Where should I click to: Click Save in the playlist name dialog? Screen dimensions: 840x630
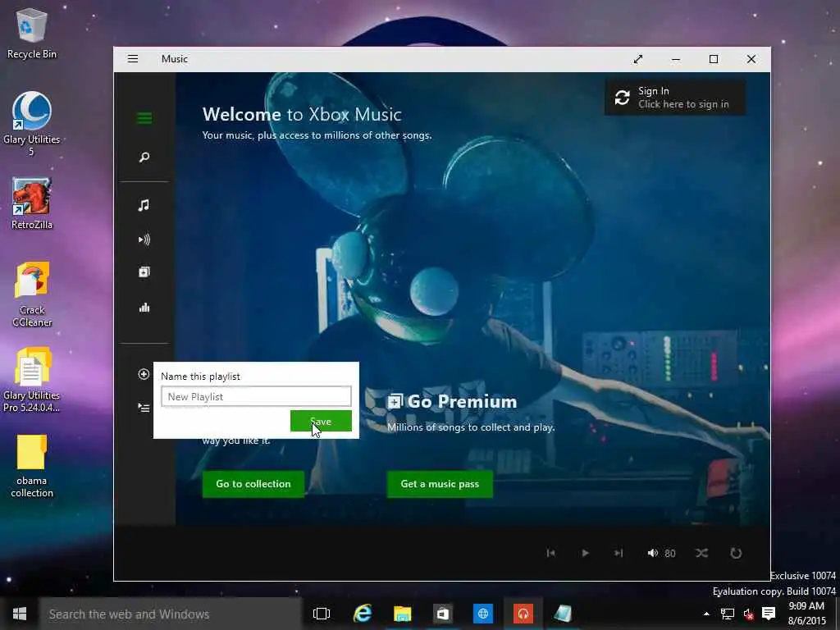(x=321, y=421)
